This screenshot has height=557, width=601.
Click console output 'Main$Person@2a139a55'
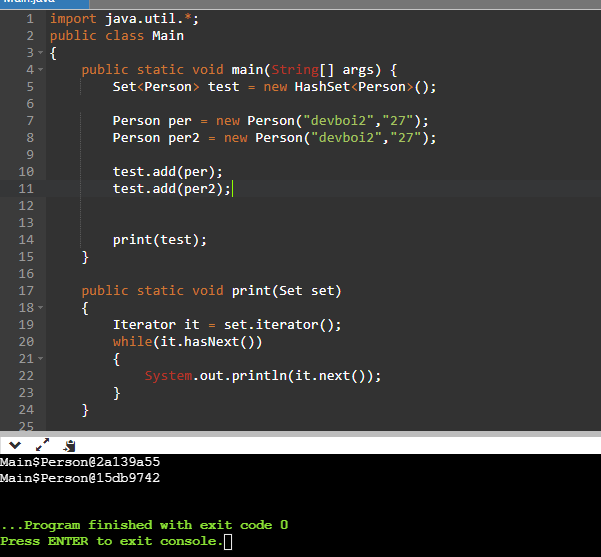(80, 462)
